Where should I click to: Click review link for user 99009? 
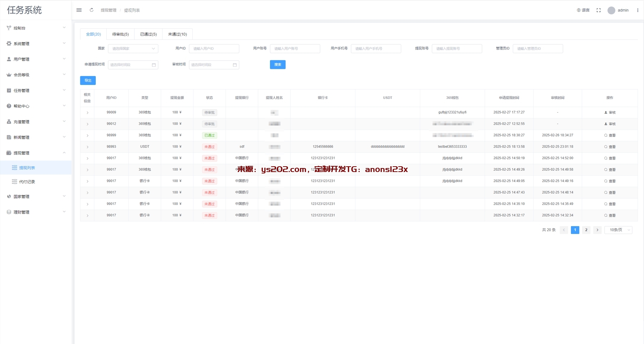[610, 113]
